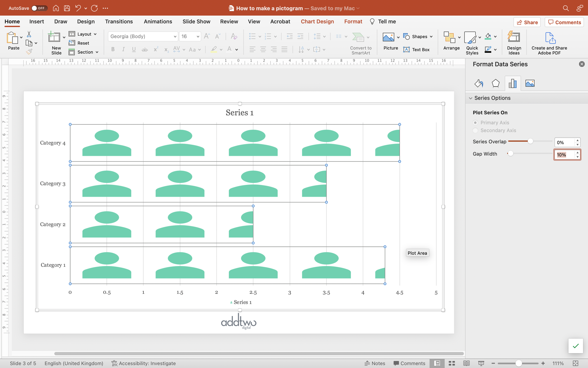
Task: Open the Fill & Line pane icon
Action: click(479, 84)
